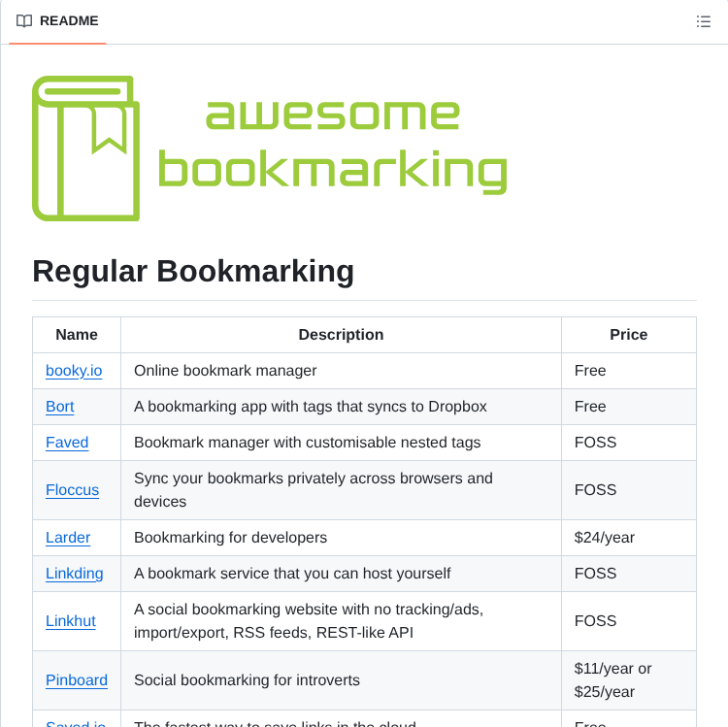Click the Name column header
728x727 pixels.
click(77, 335)
